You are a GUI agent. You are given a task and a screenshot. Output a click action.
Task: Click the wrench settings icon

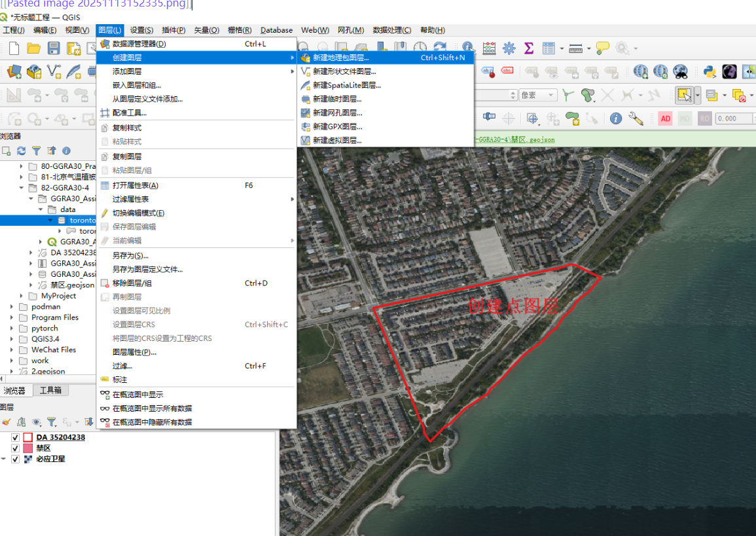pyautogui.click(x=636, y=118)
